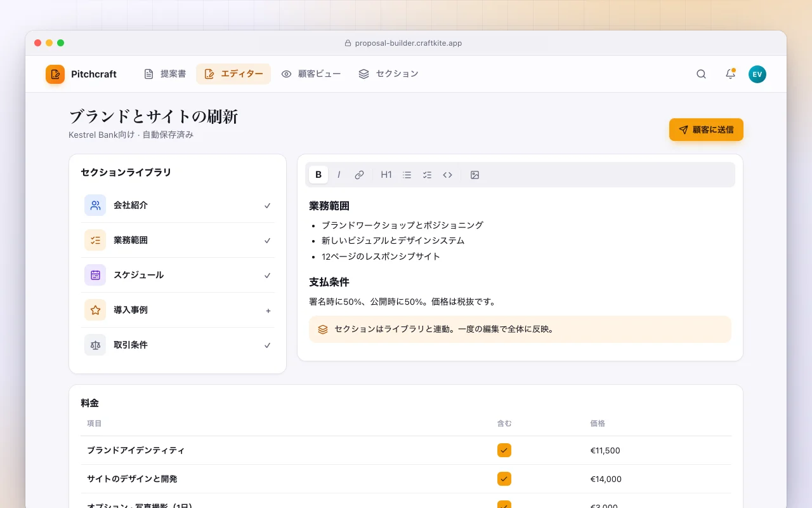Click the ブランドワークショップとポジショニング bullet
This screenshot has height=508, width=812.
402,225
